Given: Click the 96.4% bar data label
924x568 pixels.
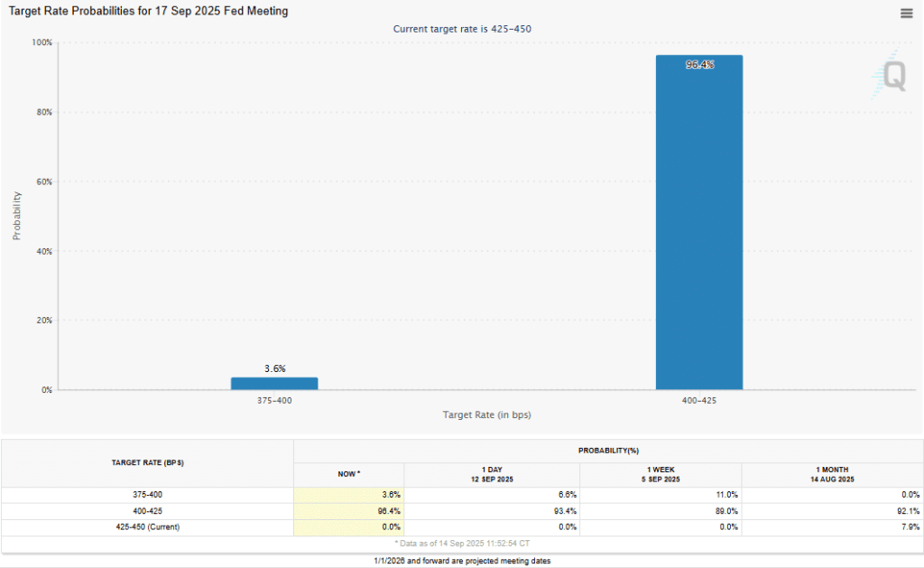Looking at the screenshot, I should 699,65.
